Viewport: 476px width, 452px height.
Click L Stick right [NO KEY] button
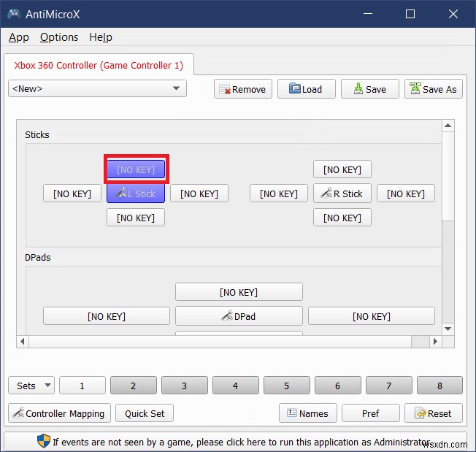pos(199,194)
